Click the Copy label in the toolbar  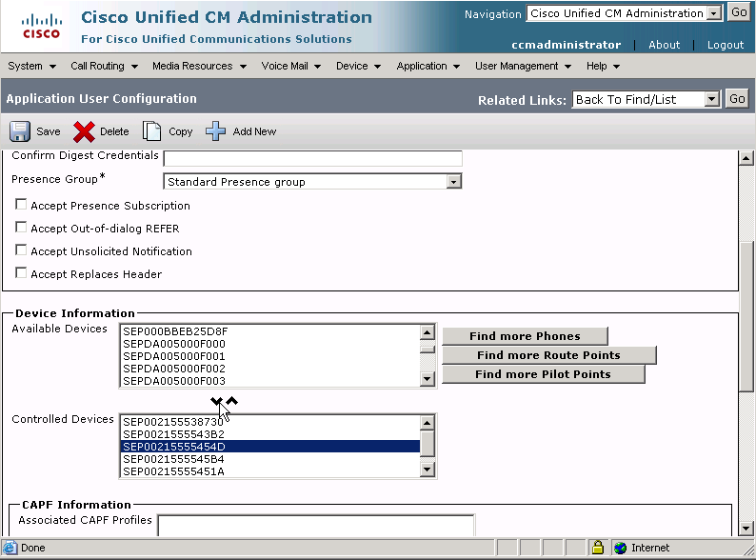[x=180, y=132]
